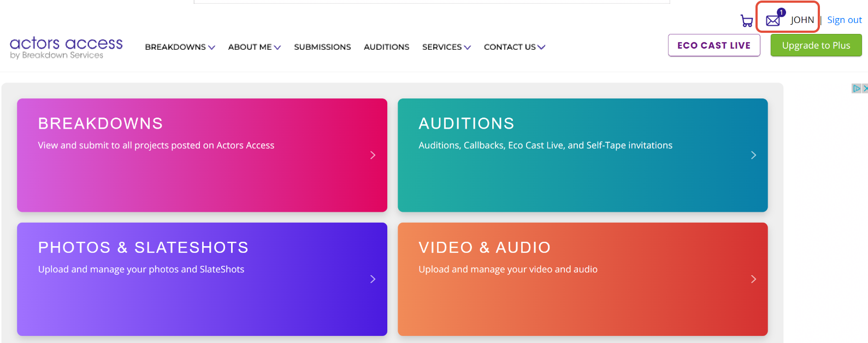Click 'Upload and manage your video and audio' text
The height and width of the screenshot is (343, 868).
point(508,270)
